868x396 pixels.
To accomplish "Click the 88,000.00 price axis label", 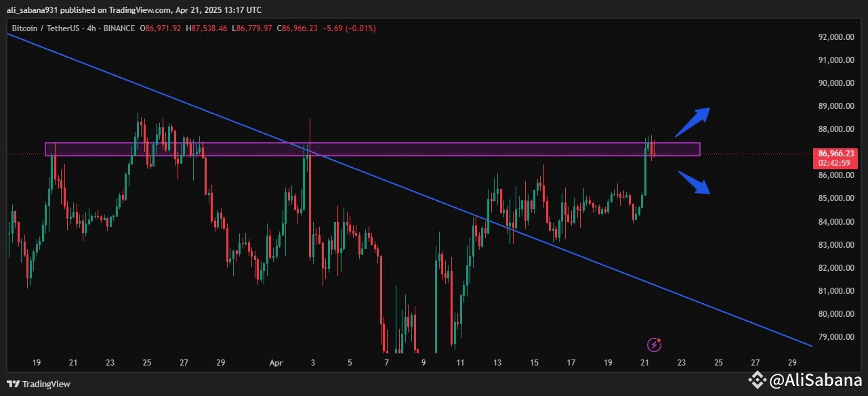I will click(835, 129).
